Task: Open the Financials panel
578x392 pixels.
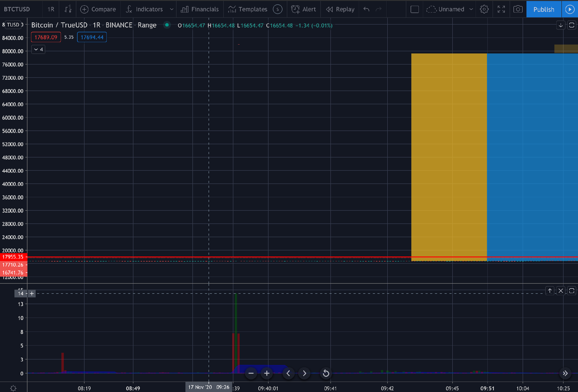Action: [199, 9]
